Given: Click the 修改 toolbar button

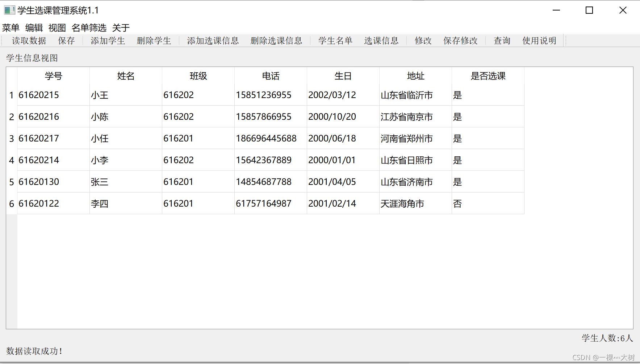Looking at the screenshot, I should (x=423, y=41).
